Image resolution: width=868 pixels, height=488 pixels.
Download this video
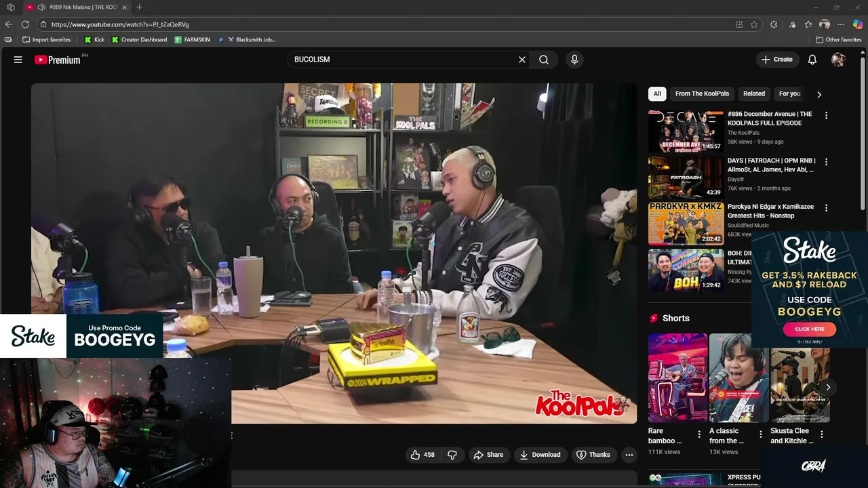pyautogui.click(x=540, y=455)
